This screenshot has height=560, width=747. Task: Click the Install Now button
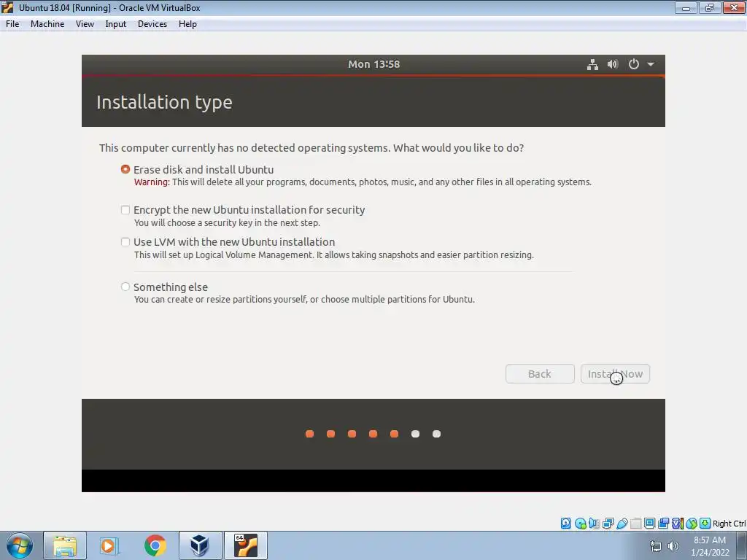[615, 374]
